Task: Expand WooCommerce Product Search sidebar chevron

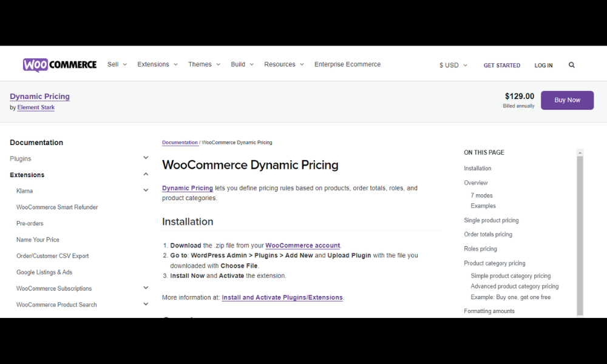Action: pyautogui.click(x=146, y=304)
